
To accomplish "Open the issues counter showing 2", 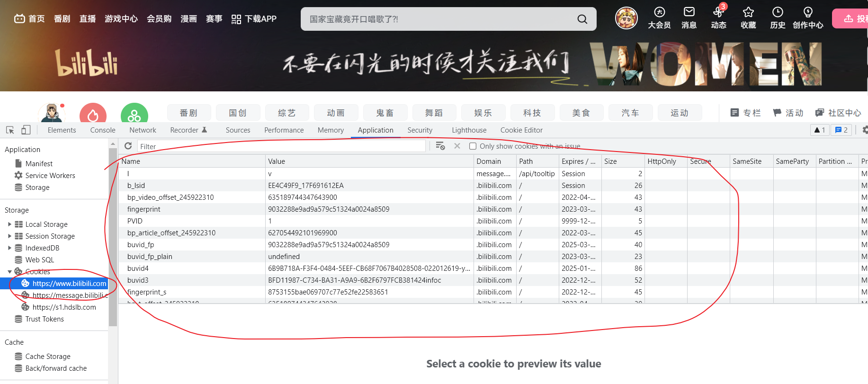I will pos(841,130).
